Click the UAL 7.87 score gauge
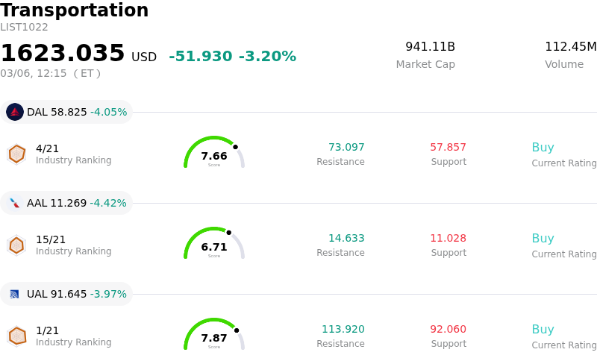Screen dimensions: 597x364 [214, 335]
